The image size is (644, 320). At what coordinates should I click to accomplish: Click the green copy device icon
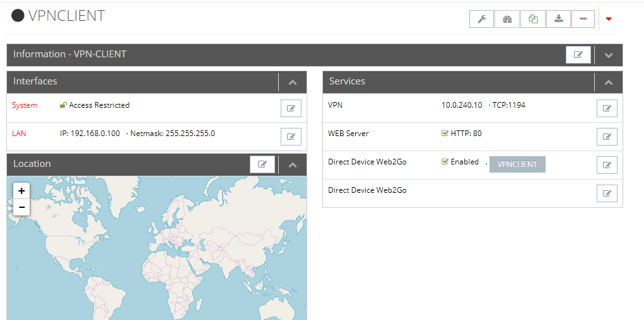click(x=533, y=19)
